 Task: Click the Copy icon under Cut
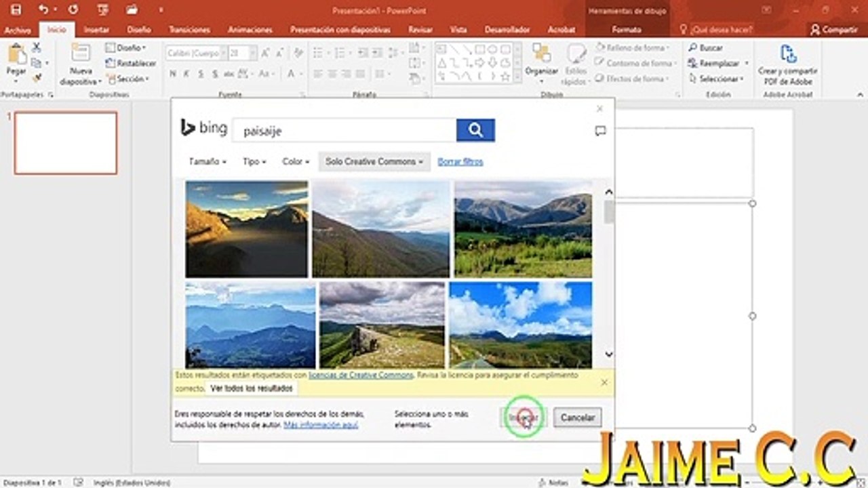point(37,63)
